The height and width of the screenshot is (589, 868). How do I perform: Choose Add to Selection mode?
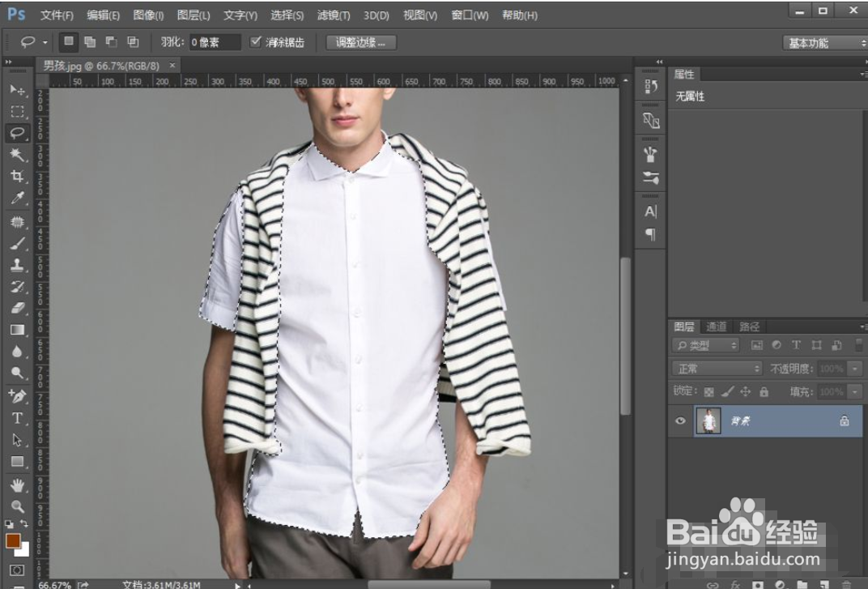[90, 41]
